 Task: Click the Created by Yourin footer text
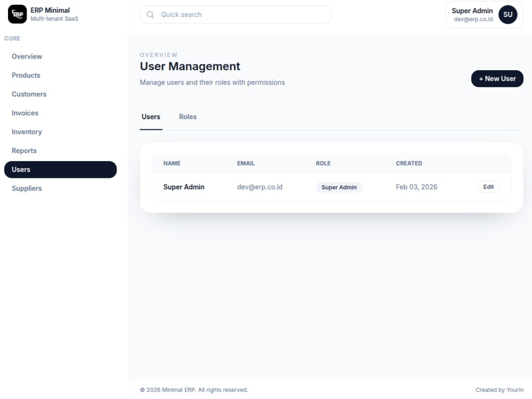tap(499, 390)
